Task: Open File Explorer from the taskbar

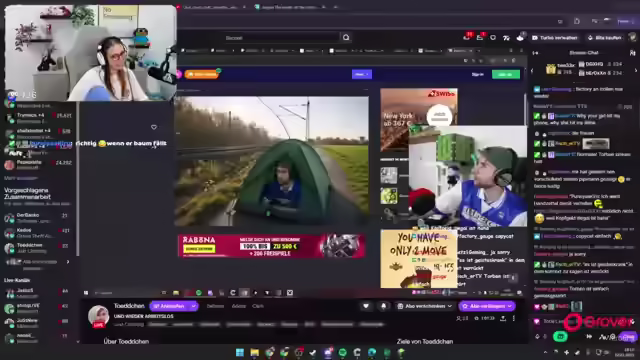Action: (255, 352)
